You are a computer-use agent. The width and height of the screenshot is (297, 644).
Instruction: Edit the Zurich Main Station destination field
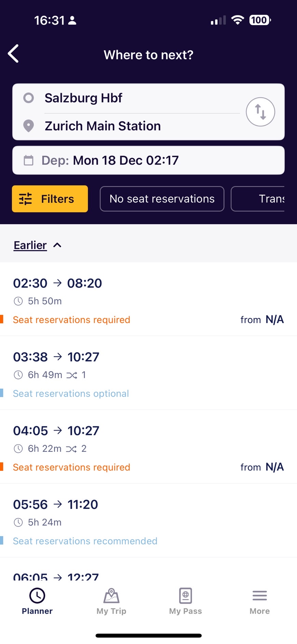coord(142,126)
